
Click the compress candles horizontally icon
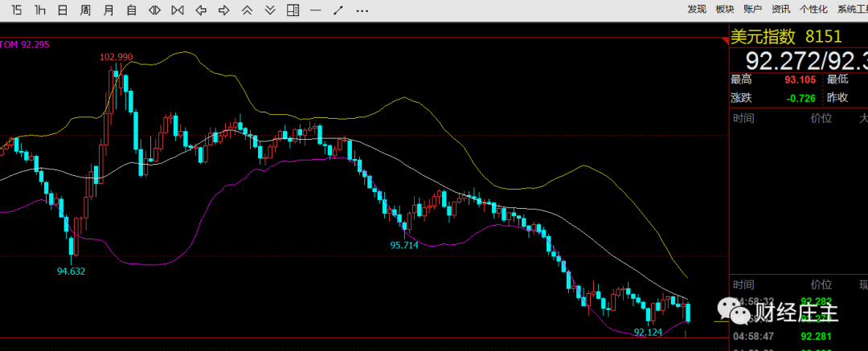[x=178, y=10]
